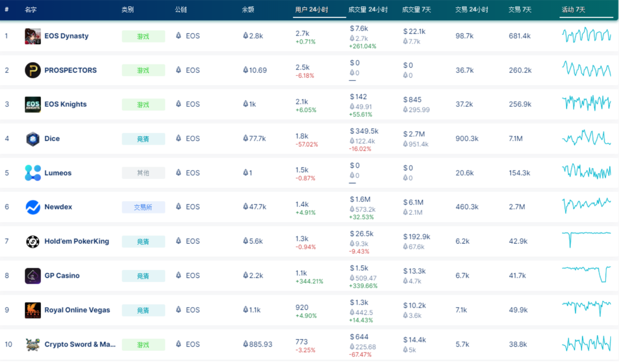
Task: Open Newdex name link
Action: pos(58,207)
